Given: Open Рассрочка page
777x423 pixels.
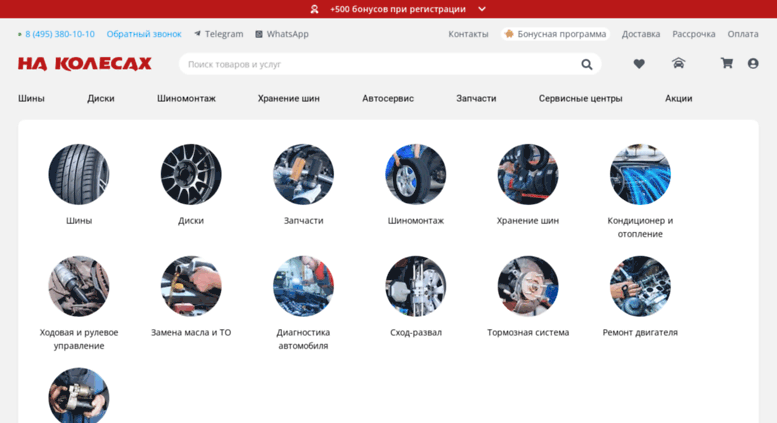Looking at the screenshot, I should point(694,34).
